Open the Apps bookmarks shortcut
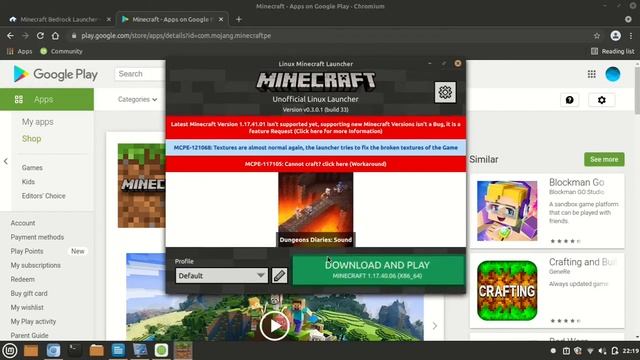The image size is (640, 360). point(20,51)
